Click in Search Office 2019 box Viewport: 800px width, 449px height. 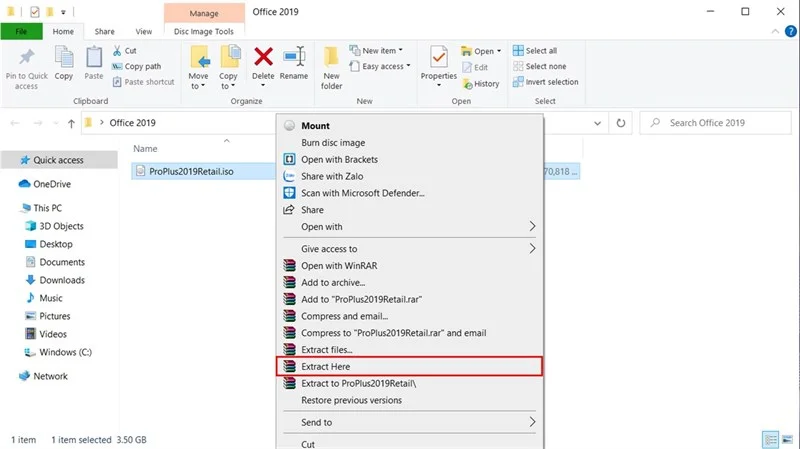tap(715, 123)
